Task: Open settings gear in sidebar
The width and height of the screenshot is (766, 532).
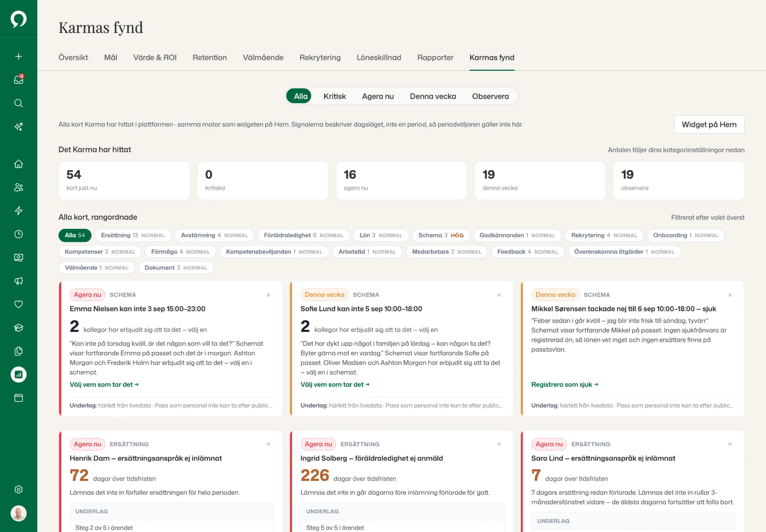Action: pos(18,489)
